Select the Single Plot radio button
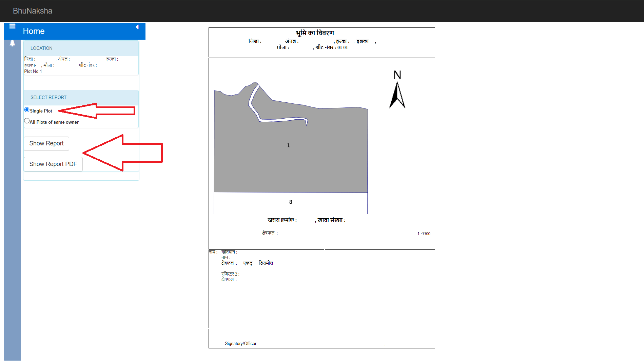 (27, 110)
